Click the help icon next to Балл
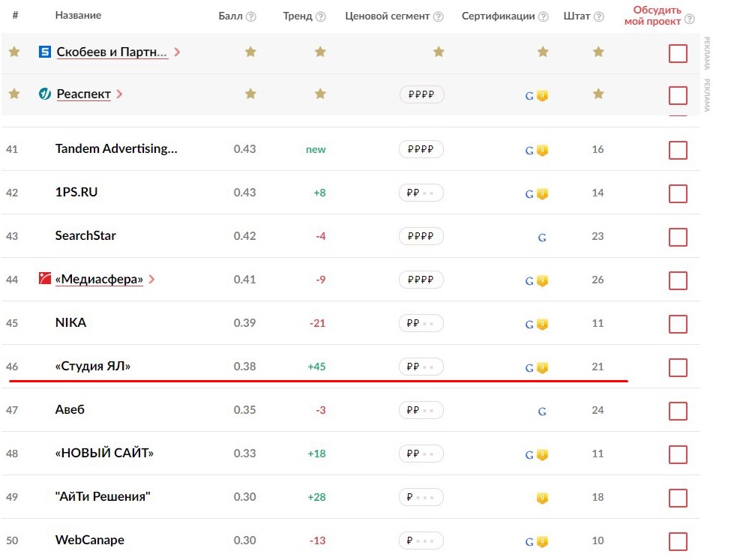This screenshot has width=752, height=560. (x=251, y=16)
